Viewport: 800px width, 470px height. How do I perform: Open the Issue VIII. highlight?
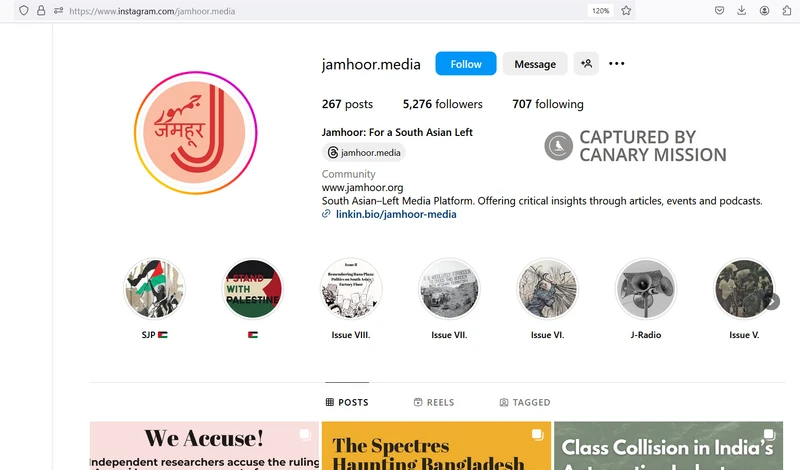click(351, 289)
